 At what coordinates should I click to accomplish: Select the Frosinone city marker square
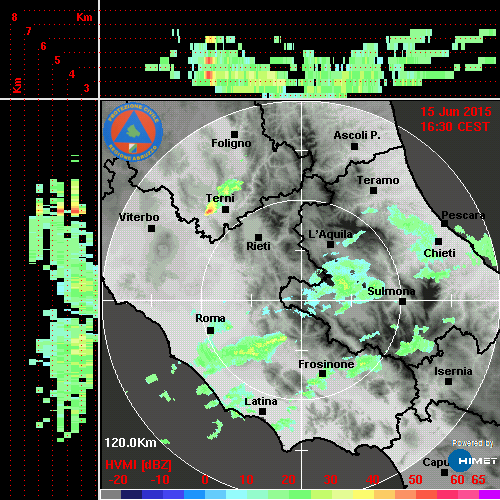point(322,373)
